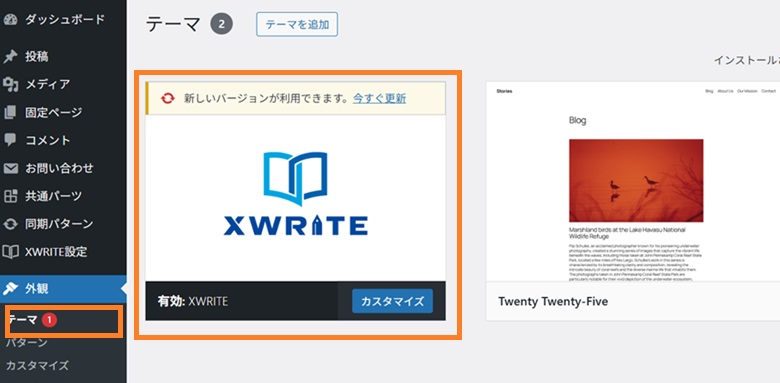This screenshot has height=383, width=780.
Task: Select the テーマ submenu item
Action: click(23, 320)
